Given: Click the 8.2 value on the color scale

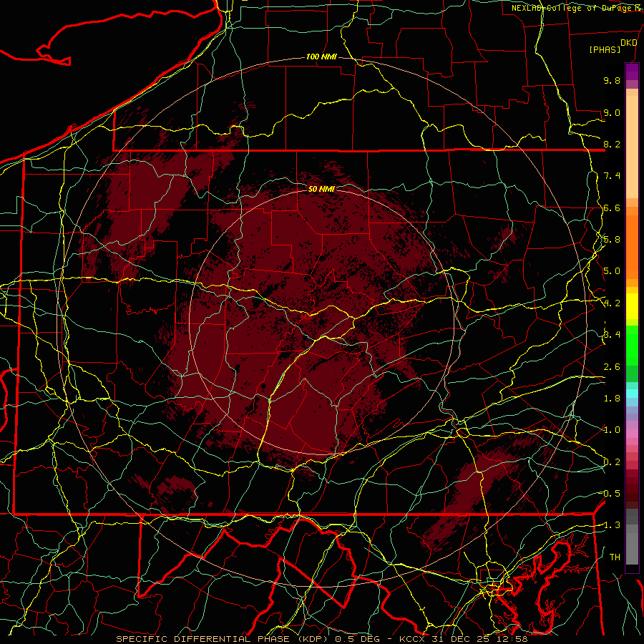Looking at the screenshot, I should tap(612, 144).
